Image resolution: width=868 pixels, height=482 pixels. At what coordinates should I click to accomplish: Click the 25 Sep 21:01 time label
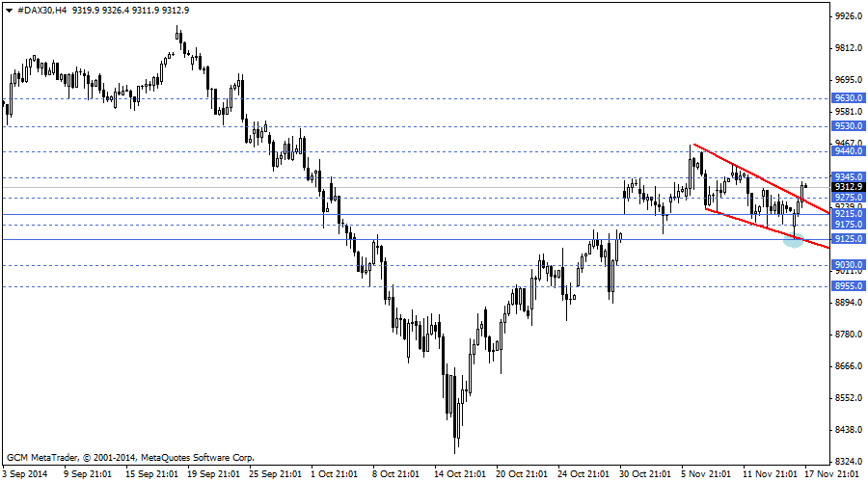(275, 474)
